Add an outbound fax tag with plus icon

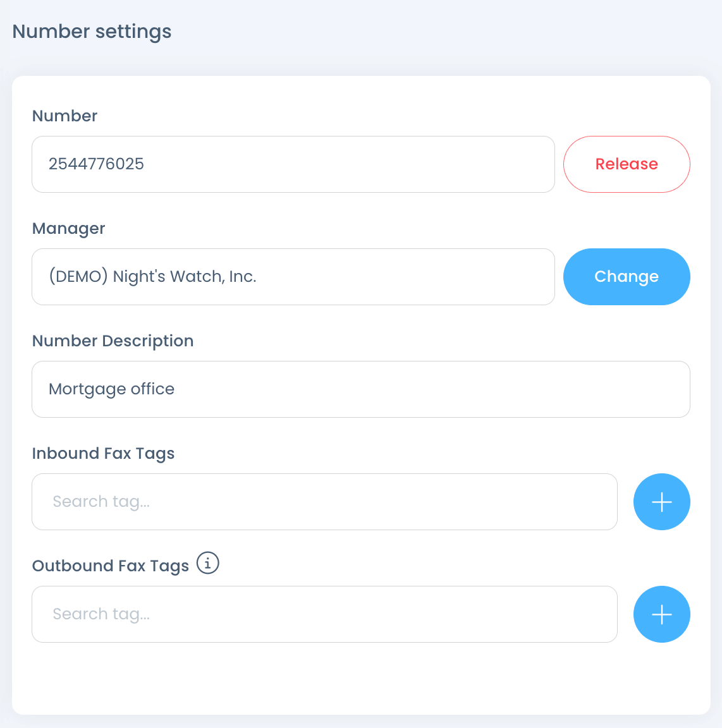pos(661,614)
